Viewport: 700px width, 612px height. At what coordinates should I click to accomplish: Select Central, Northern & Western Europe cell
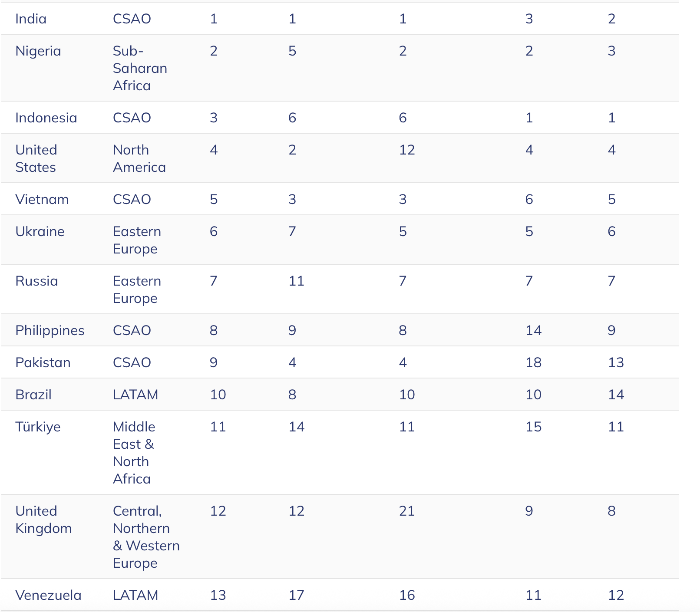(x=146, y=537)
